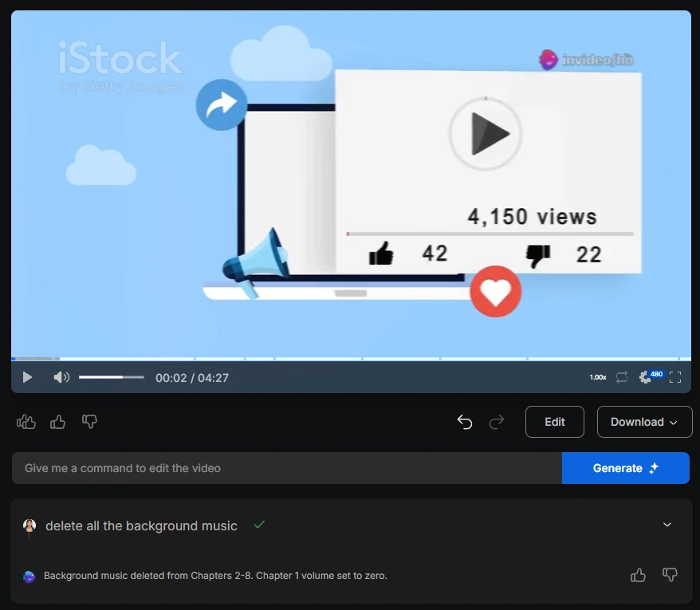Viewport: 700px width, 610px height.
Task: Redo the edit
Action: pos(497,422)
